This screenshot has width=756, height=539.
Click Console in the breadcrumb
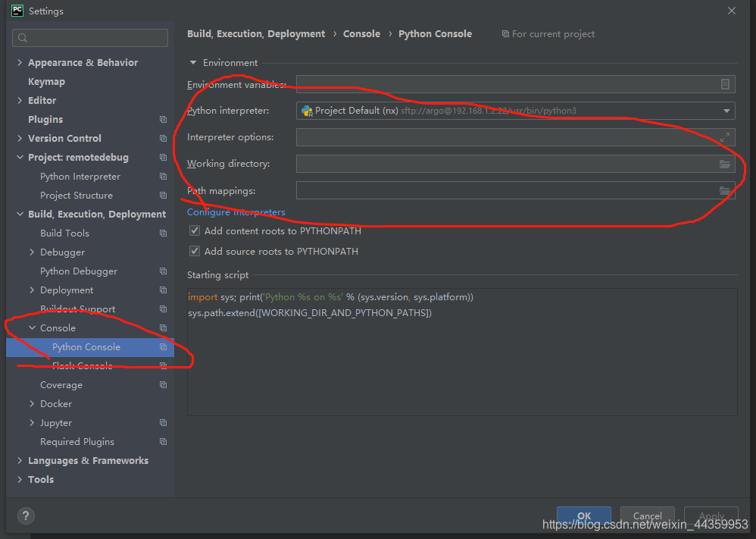tap(361, 34)
